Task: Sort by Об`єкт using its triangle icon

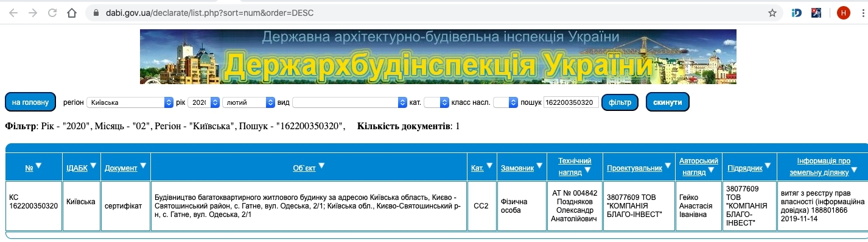Action: tap(321, 166)
